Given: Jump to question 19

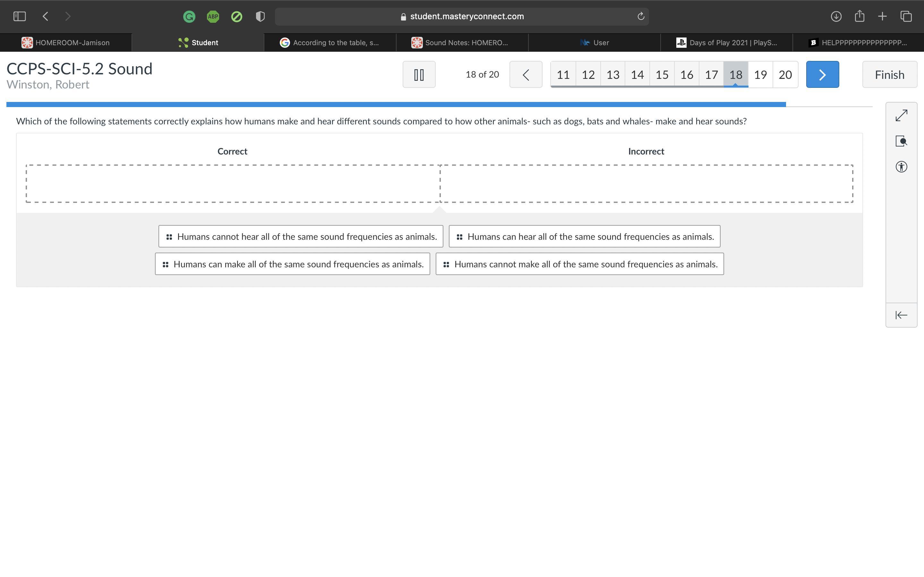Looking at the screenshot, I should click(x=760, y=74).
